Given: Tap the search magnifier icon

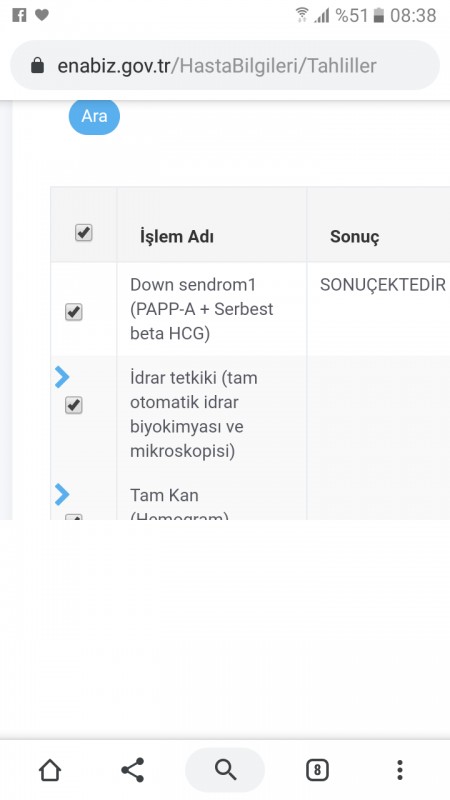Looking at the screenshot, I should [x=225, y=769].
